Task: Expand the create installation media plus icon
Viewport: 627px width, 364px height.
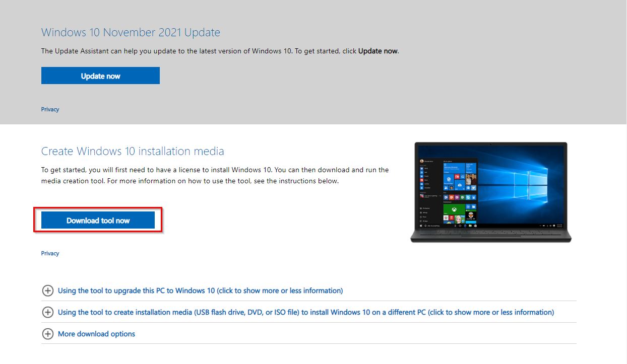Action: coord(47,312)
